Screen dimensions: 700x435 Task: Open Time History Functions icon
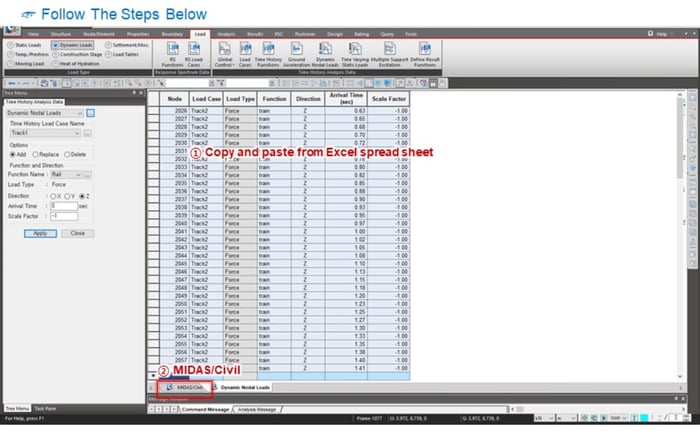coord(268,54)
